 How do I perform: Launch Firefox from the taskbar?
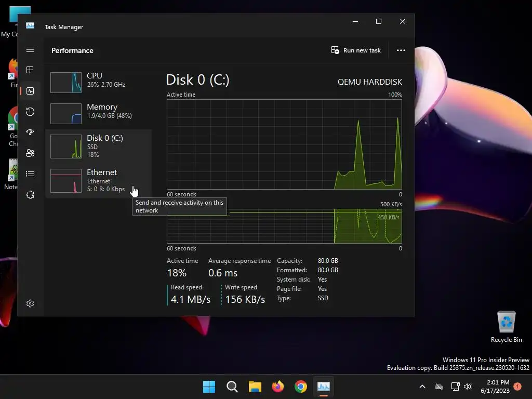(278, 387)
